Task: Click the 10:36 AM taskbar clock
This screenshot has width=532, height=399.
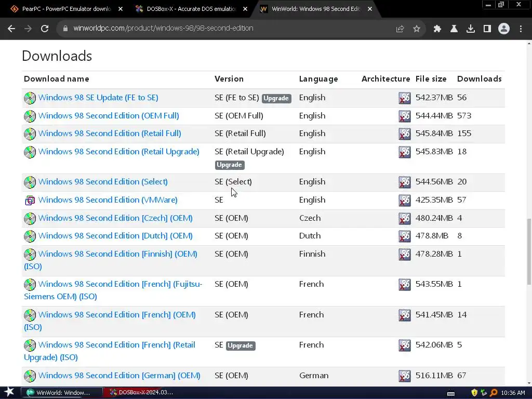Action: tap(513, 393)
